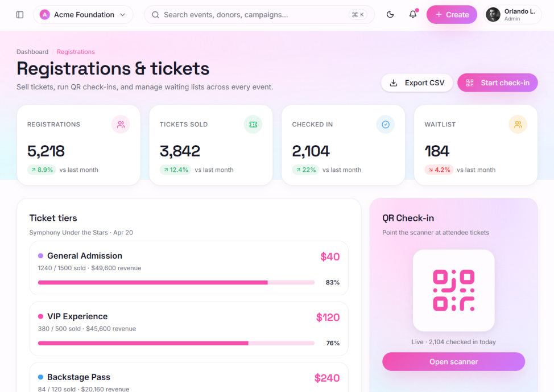Click the Registrations people icon
554x392 pixels.
[x=121, y=125]
